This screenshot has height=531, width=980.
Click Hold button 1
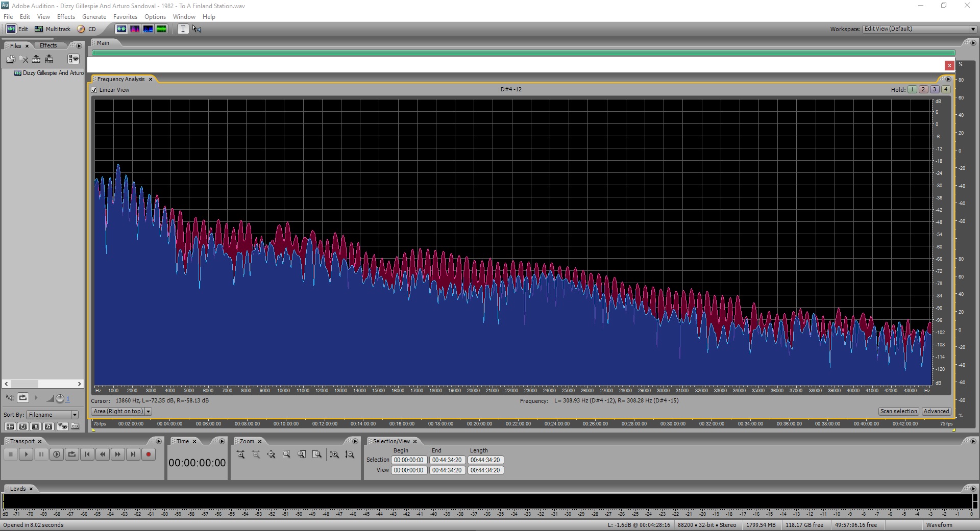[x=912, y=89]
